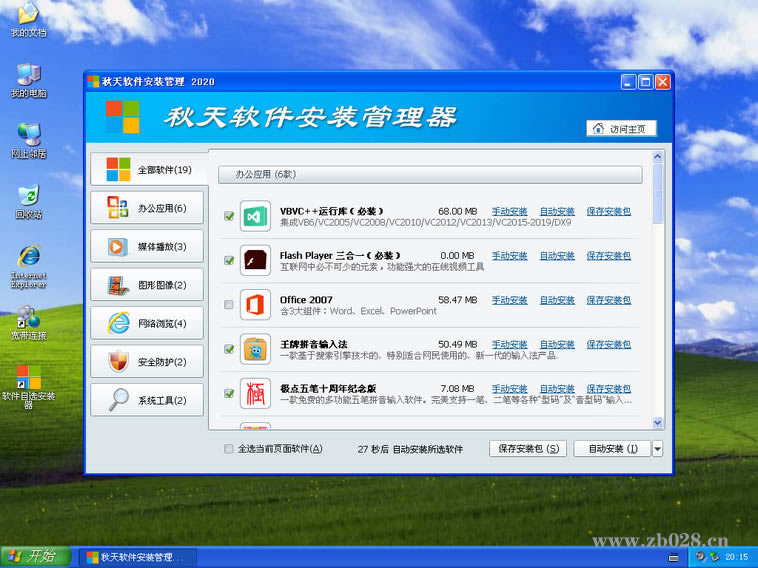Click the 王牌拼音输入法 app icon

(x=255, y=350)
